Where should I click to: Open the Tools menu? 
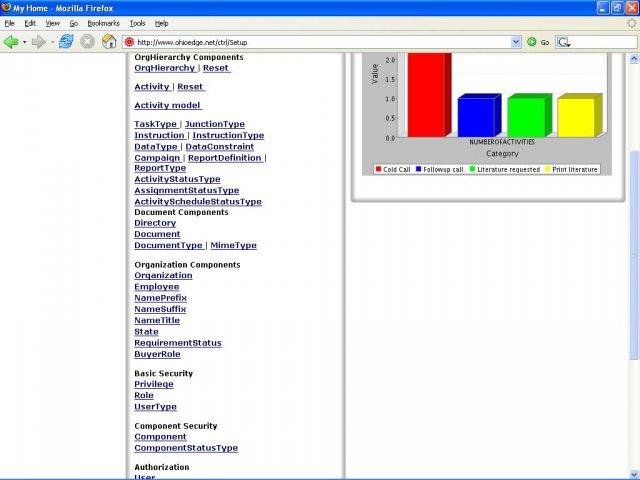[x=138, y=23]
